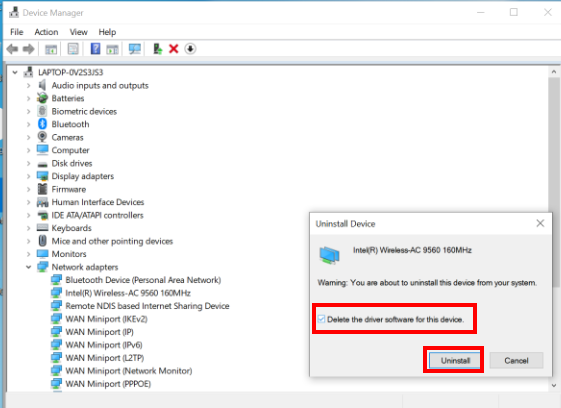Expand the Bluetooth category
The height and width of the screenshot is (408, 561).
29,125
